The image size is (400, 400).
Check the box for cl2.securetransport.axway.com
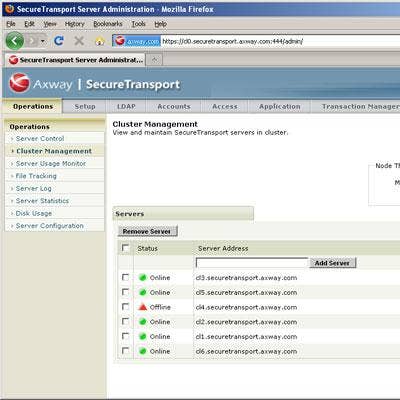coord(125,321)
